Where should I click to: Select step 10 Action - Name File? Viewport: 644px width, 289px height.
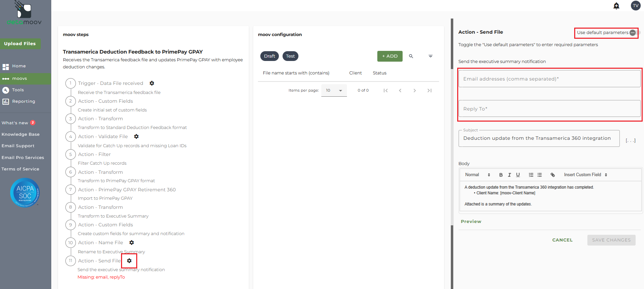coord(100,243)
